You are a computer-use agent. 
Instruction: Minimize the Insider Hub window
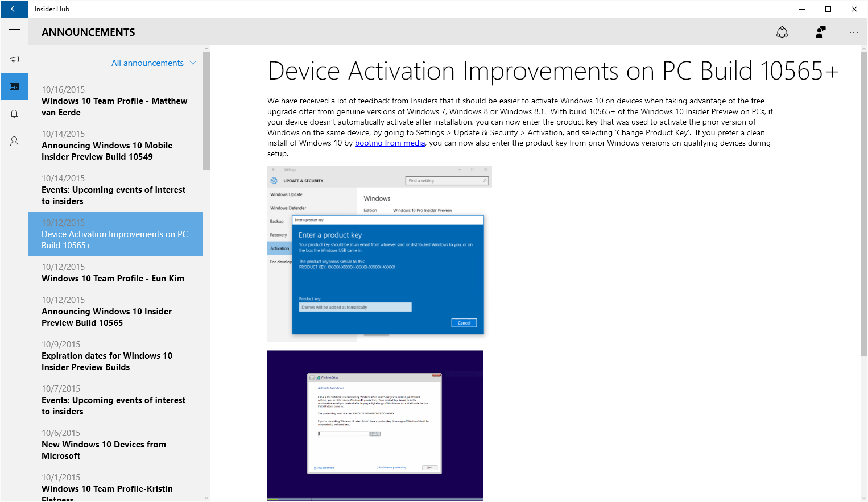tap(802, 9)
